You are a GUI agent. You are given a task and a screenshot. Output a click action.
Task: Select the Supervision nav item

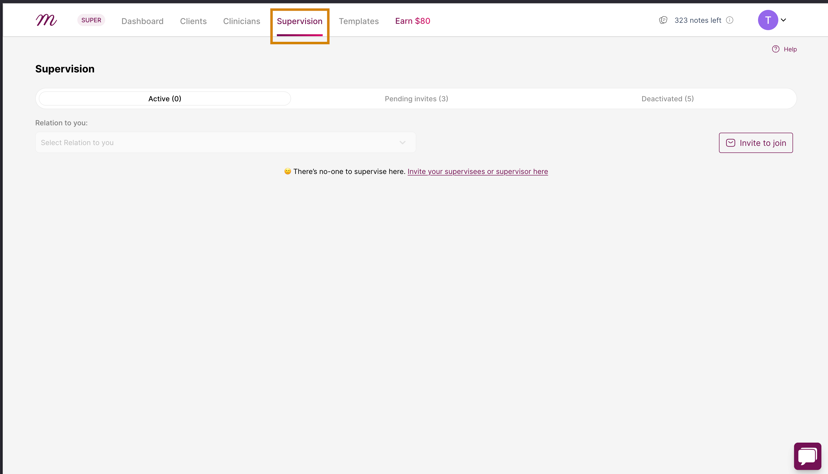299,21
